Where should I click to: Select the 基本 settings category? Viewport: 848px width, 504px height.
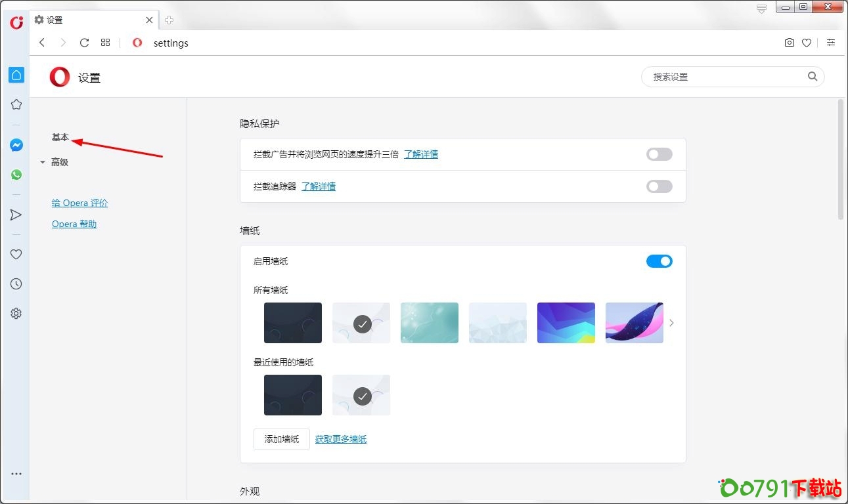pyautogui.click(x=60, y=137)
